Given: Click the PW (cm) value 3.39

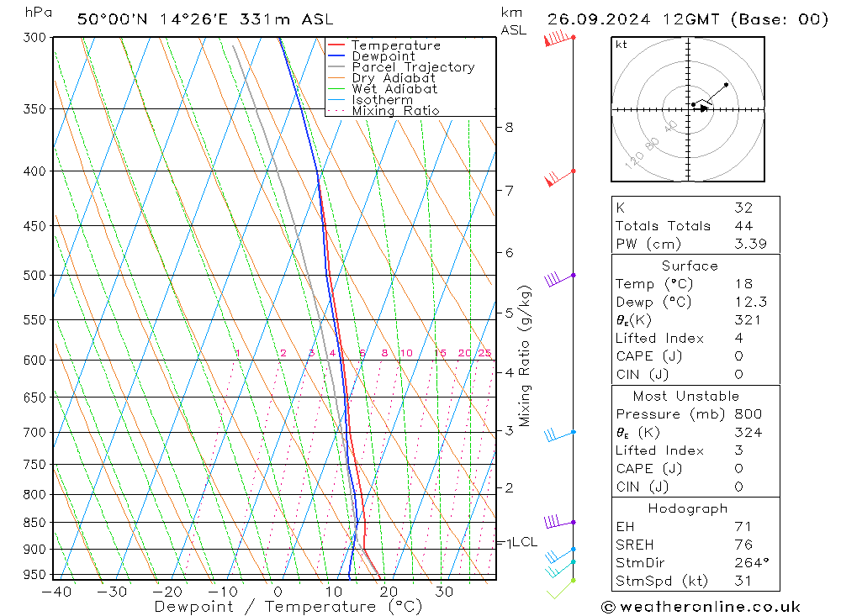Looking at the screenshot, I should click(750, 244).
